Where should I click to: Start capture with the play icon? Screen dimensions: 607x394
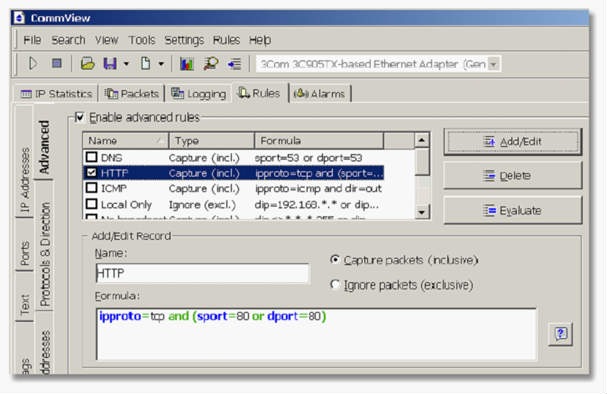coord(33,63)
